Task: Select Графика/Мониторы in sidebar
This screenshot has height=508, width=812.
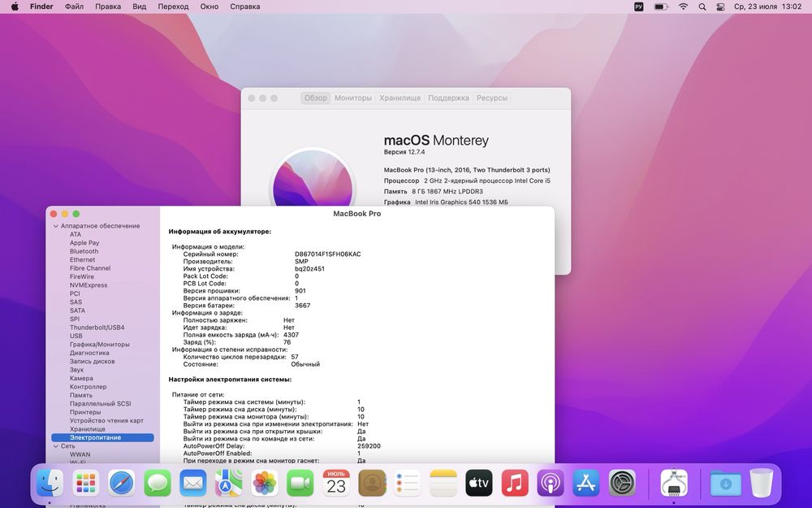Action: tap(99, 344)
